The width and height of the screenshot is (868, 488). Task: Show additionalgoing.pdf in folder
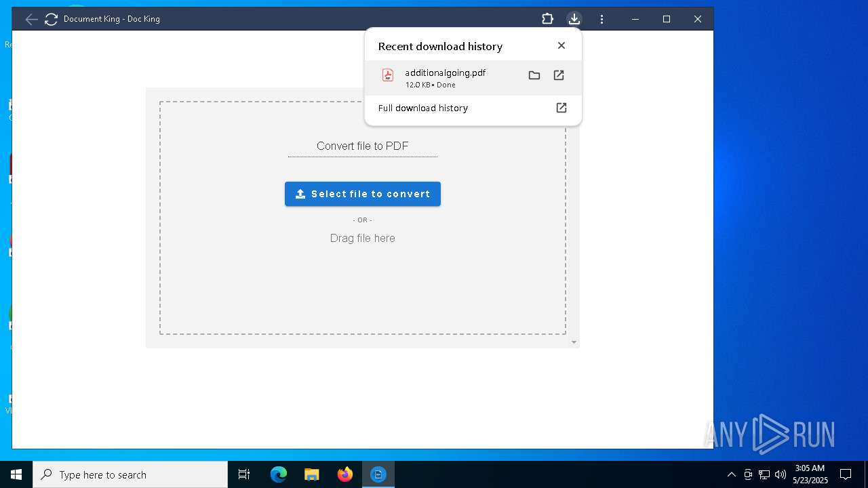click(534, 75)
